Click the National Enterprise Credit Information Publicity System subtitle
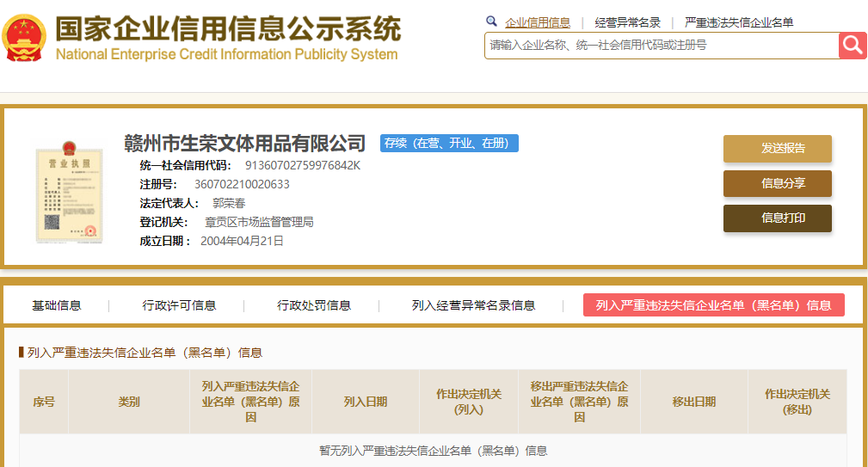 pyautogui.click(x=226, y=54)
